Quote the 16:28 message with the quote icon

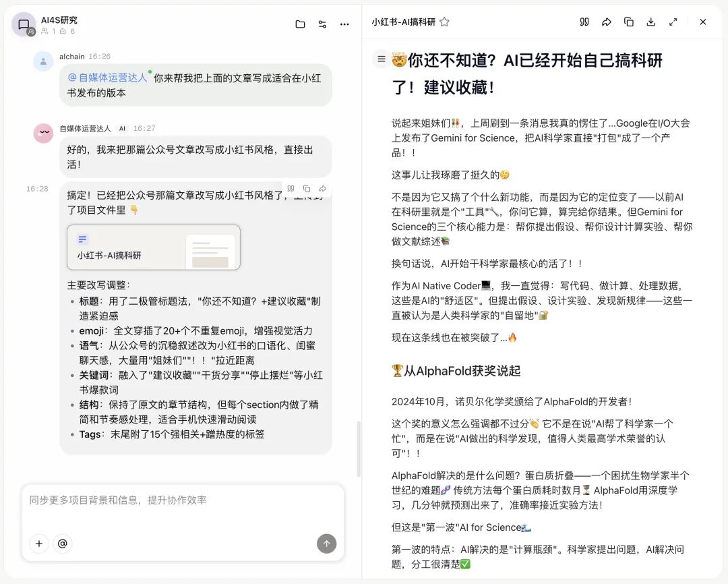[291, 189]
